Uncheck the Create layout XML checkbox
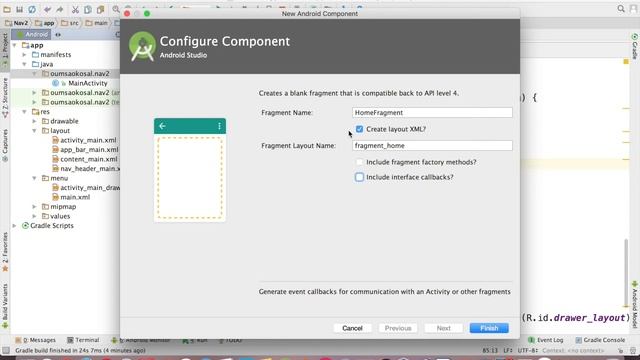 [x=359, y=129]
